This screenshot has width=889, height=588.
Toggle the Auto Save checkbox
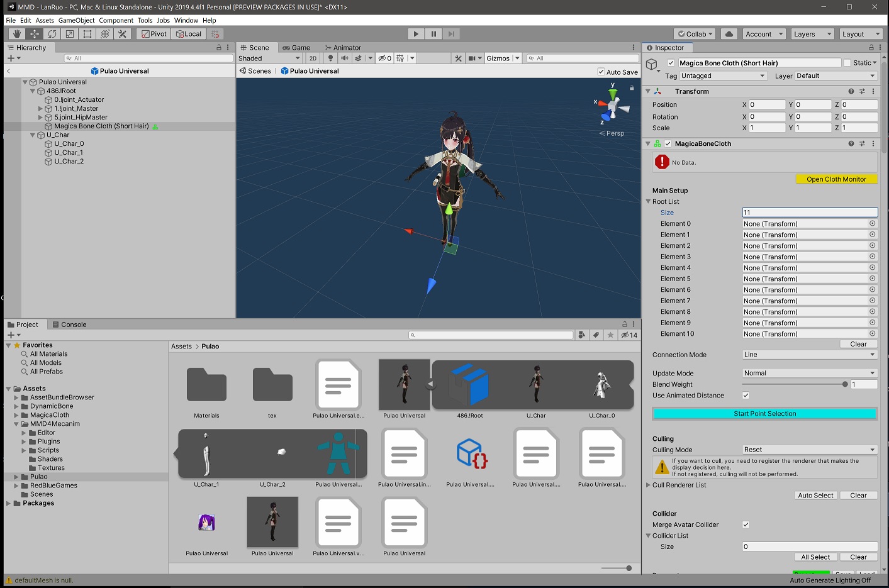[601, 72]
